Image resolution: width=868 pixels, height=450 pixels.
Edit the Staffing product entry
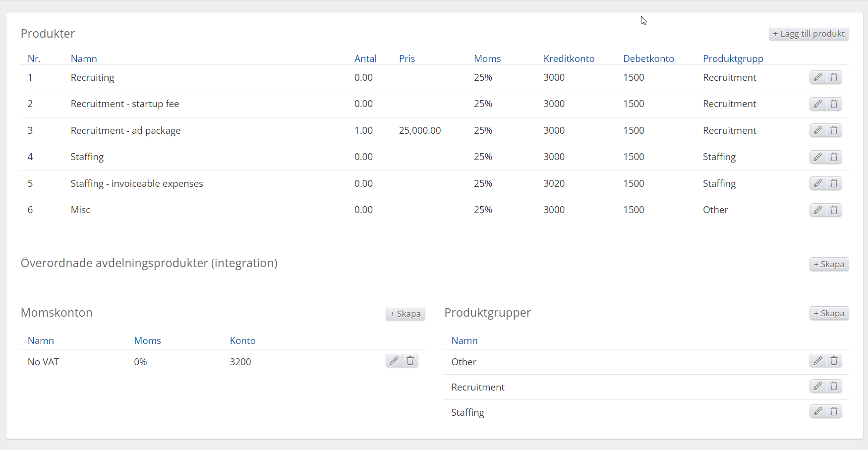(x=817, y=157)
